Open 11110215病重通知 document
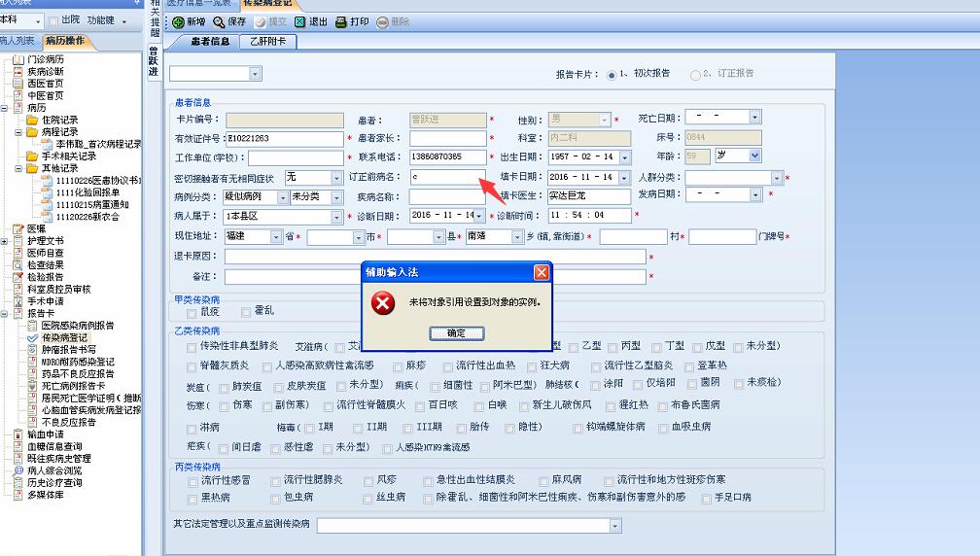This screenshot has width=980, height=556. (92, 205)
